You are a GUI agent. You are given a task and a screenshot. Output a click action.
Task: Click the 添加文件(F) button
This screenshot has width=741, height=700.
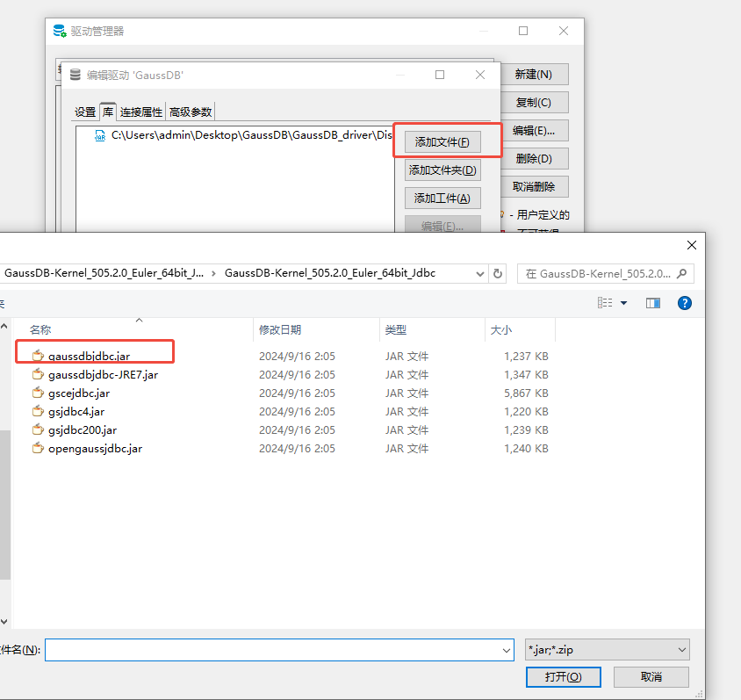(x=442, y=141)
